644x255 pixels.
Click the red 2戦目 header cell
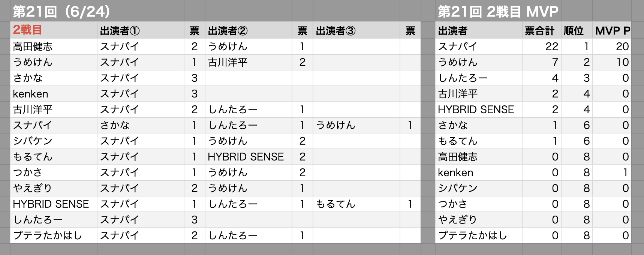pyautogui.click(x=54, y=30)
